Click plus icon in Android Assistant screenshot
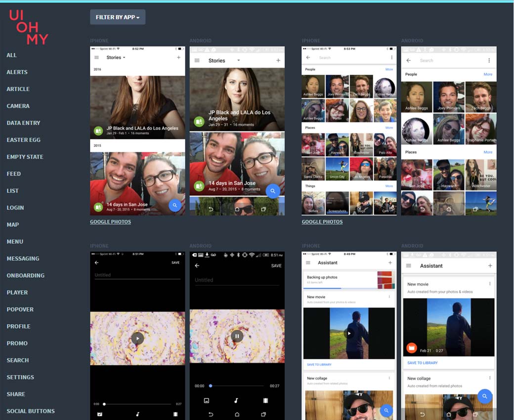Image resolution: width=514 pixels, height=420 pixels. click(490, 266)
